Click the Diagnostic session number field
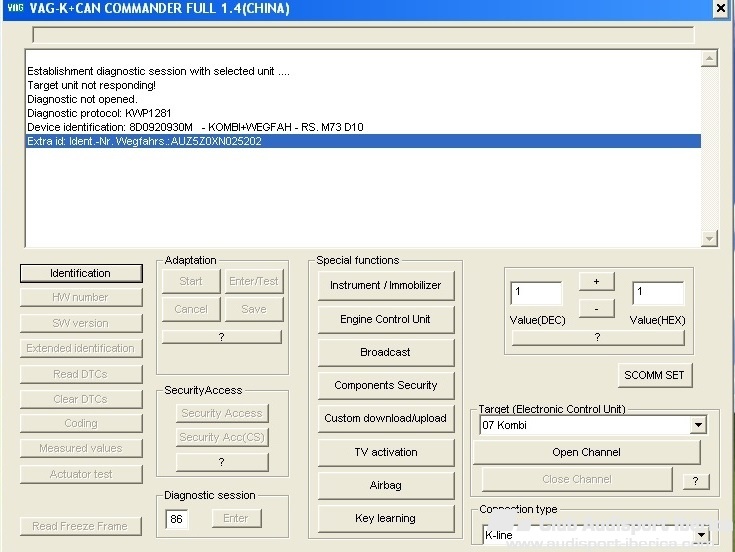This screenshot has height=552, width=735. pos(177,519)
